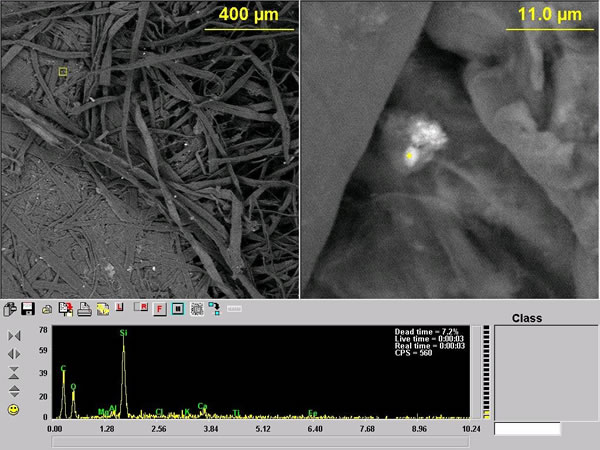Expand spectrum horizontally with outward arrows
Image resolution: width=600 pixels, height=450 pixels.
tap(14, 354)
